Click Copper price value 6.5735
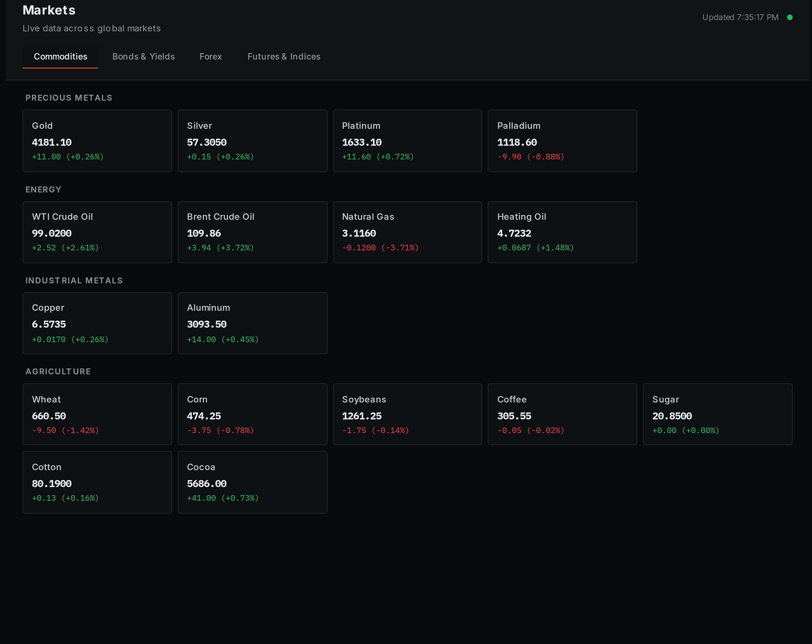The image size is (812, 644). point(49,324)
